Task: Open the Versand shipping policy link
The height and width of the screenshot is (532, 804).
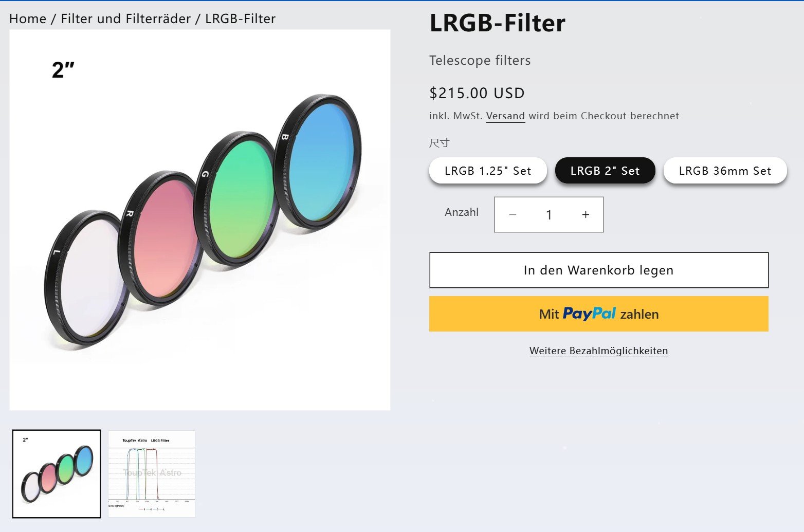Action: pos(505,116)
